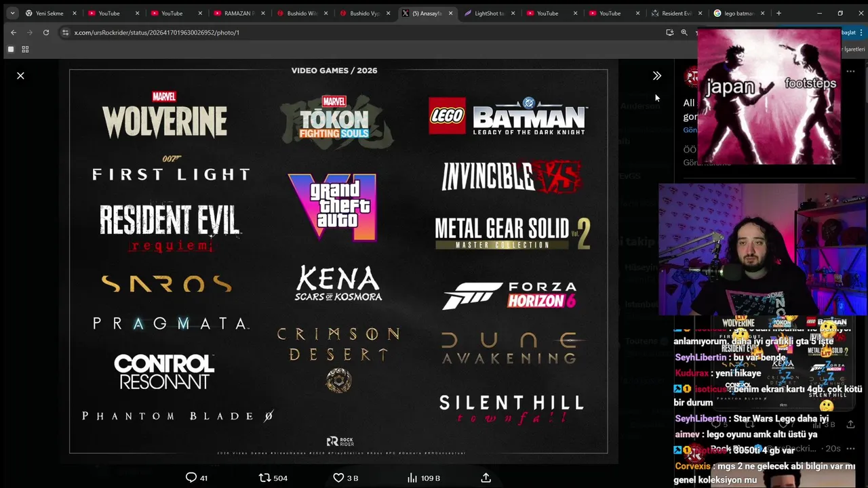Open site information icon beside the URL

(65, 32)
